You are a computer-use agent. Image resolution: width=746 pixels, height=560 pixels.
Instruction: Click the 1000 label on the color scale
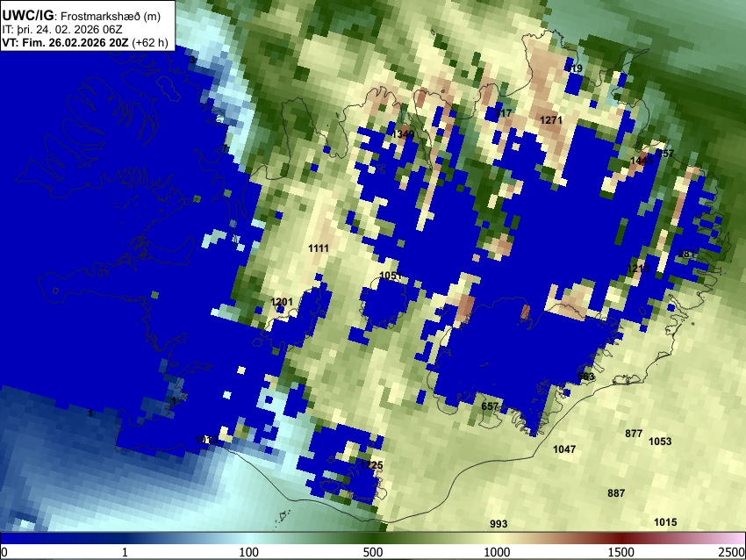pos(497,552)
